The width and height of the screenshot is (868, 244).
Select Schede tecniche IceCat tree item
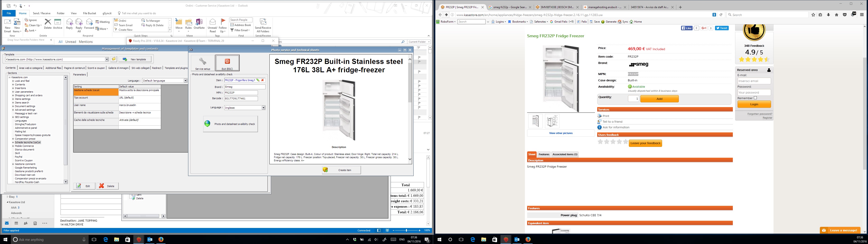click(28, 143)
